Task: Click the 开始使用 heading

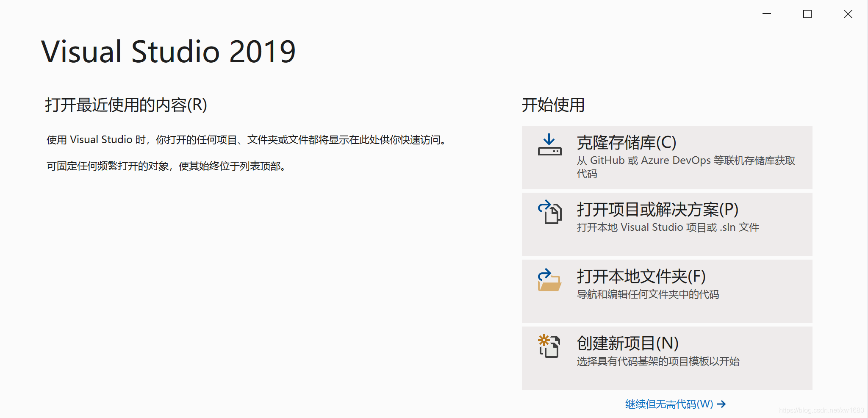Action: coord(553,105)
